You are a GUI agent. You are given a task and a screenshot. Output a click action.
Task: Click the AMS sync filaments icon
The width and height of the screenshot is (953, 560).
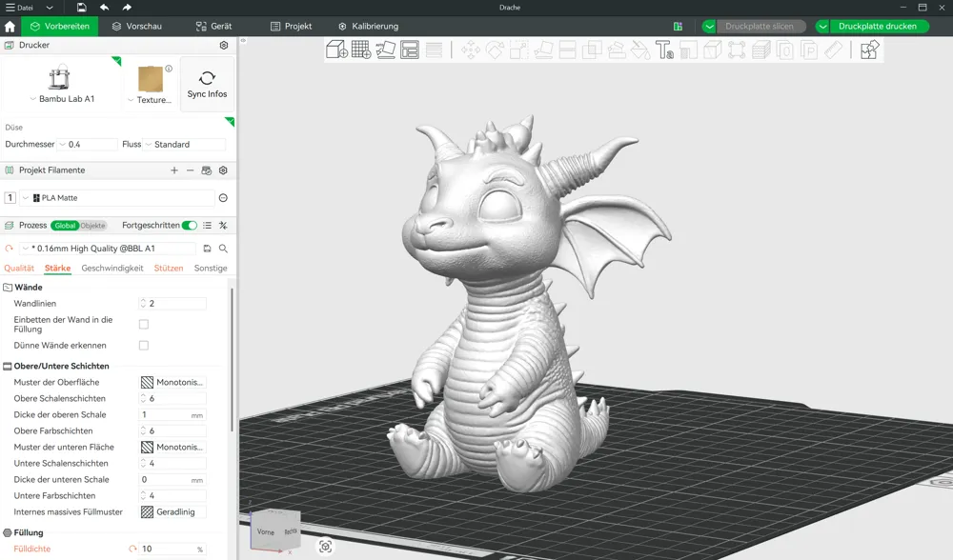(x=207, y=170)
